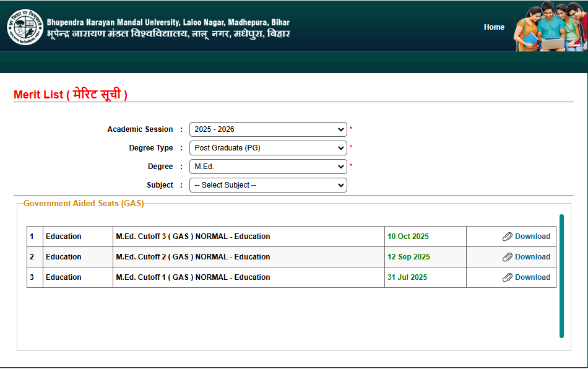Download the M.Ed. Cutoff 1 merit list
Viewport: 588px width, 369px height.
[532, 277]
